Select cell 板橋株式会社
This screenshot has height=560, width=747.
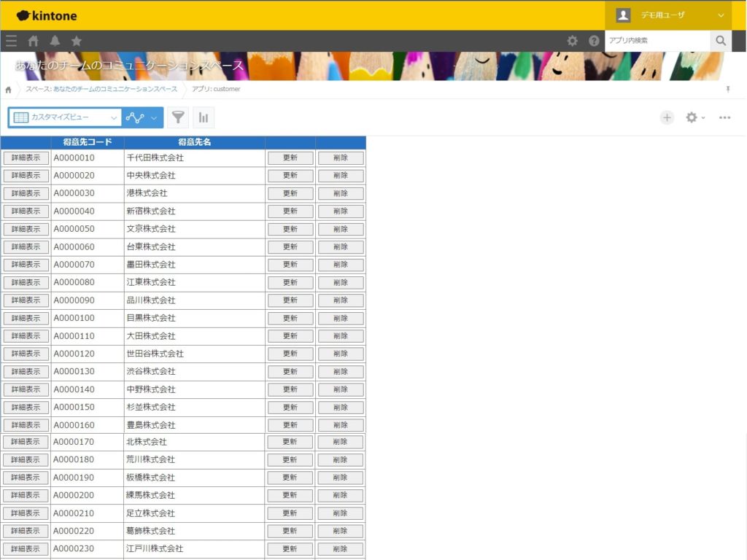(194, 477)
